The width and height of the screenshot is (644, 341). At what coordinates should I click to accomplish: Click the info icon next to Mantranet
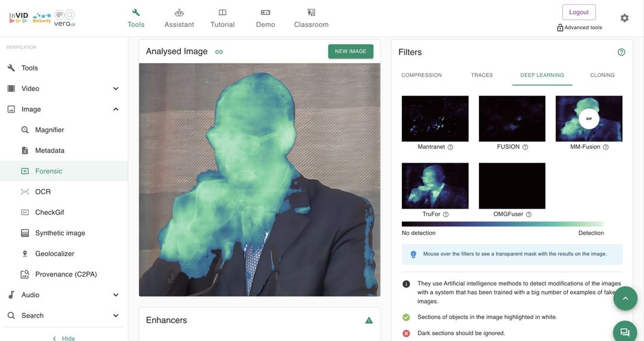pyautogui.click(x=450, y=147)
